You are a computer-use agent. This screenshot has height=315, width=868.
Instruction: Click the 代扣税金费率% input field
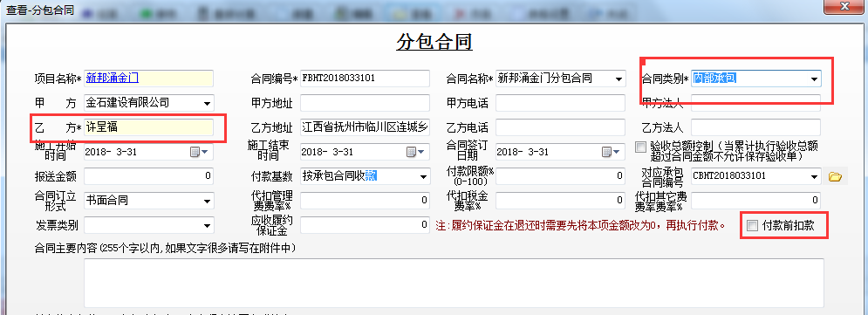click(x=561, y=201)
